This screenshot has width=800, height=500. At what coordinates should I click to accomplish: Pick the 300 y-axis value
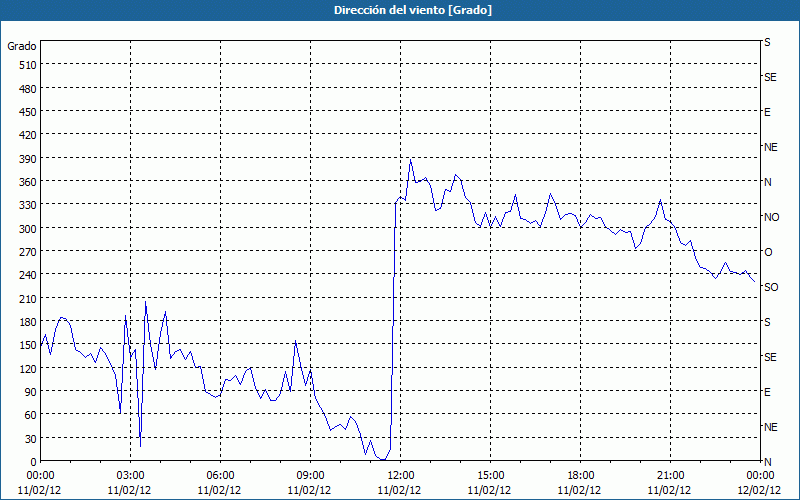29,229
